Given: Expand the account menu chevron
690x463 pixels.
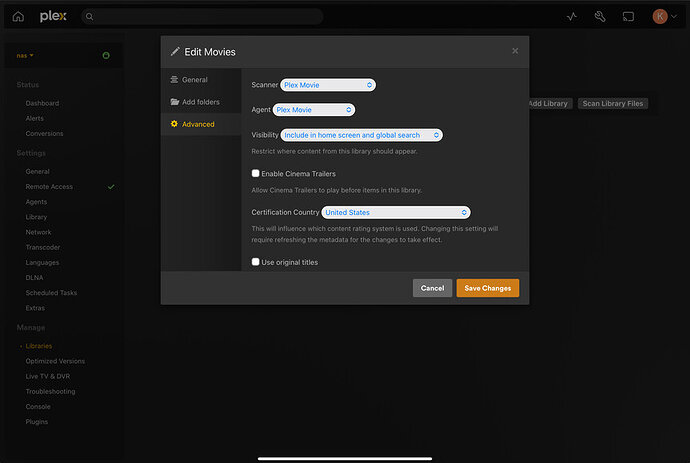Looking at the screenshot, I should [674, 17].
